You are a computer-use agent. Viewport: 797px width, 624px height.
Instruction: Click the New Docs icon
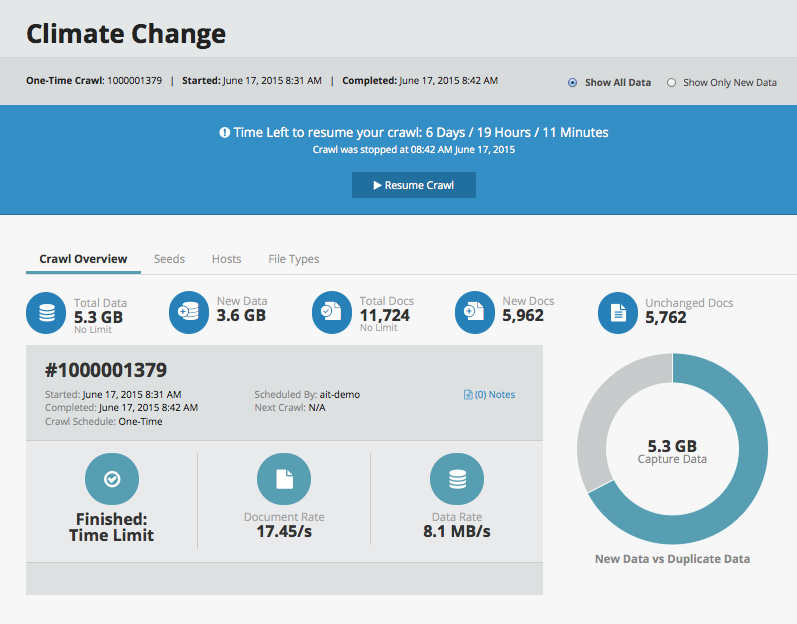(475, 313)
